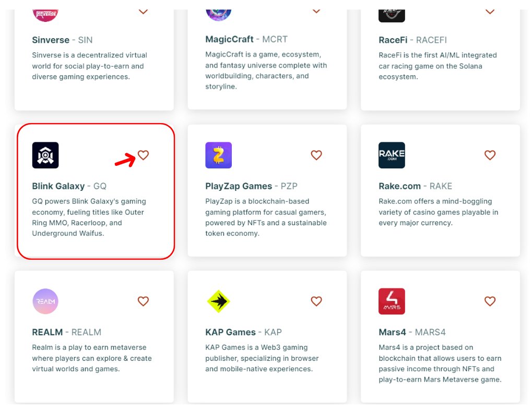Select the KAP Games description text
The image size is (532, 413).
pos(262,358)
